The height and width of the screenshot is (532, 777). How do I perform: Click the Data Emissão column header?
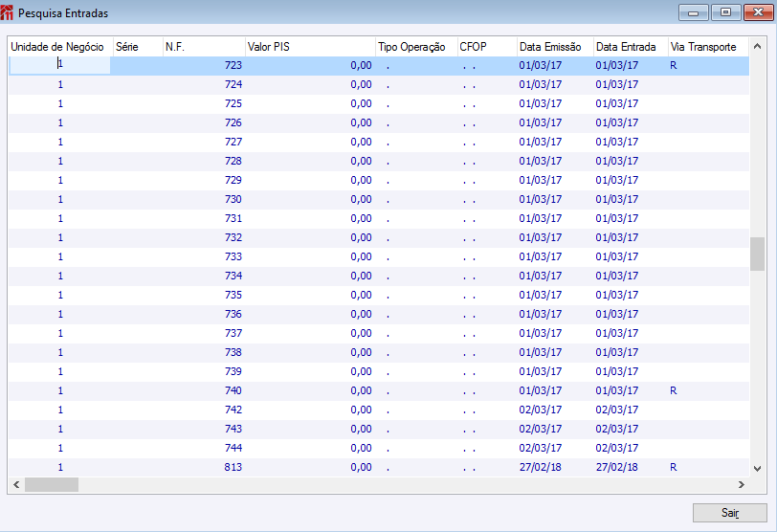click(x=556, y=47)
